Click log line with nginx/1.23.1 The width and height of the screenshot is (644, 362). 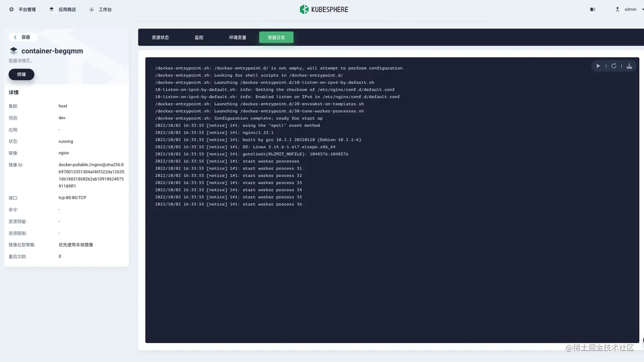[214, 132]
